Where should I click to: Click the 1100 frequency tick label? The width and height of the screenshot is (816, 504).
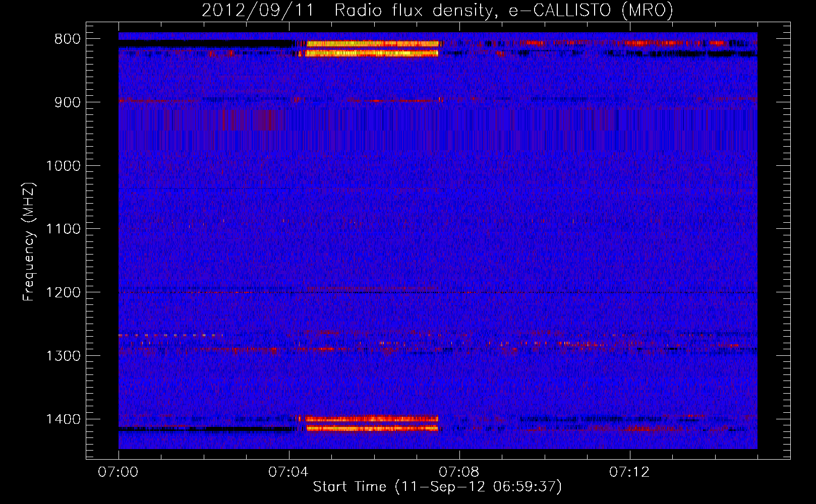[x=63, y=229]
